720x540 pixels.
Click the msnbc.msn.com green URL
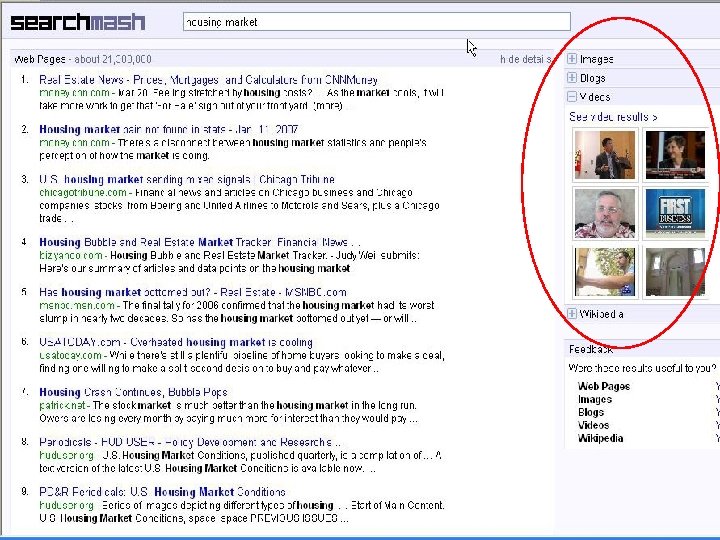point(77,305)
